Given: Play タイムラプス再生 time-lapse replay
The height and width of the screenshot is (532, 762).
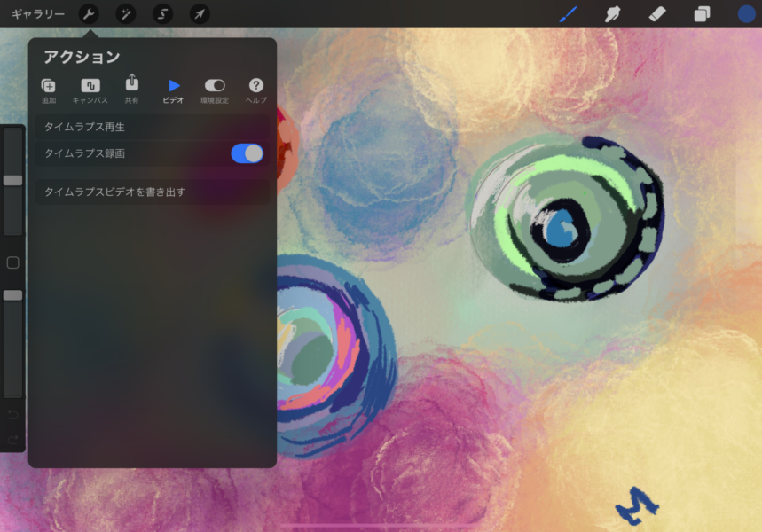Looking at the screenshot, I should (x=152, y=127).
